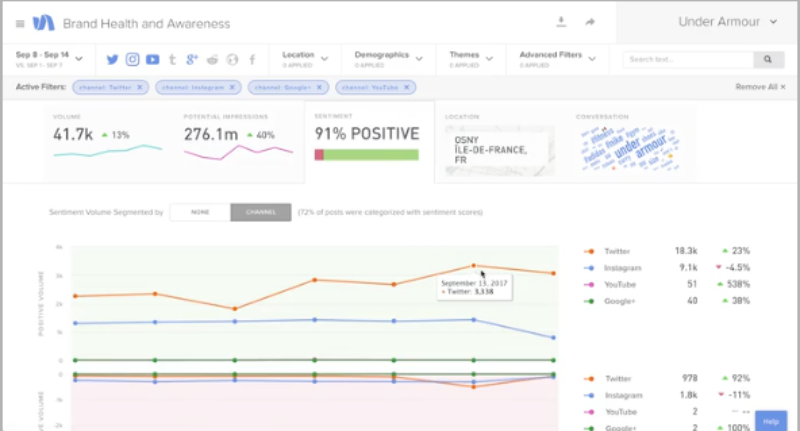800x431 pixels.
Task: Select the Sentiment 91% Positive tab
Action: point(369,142)
